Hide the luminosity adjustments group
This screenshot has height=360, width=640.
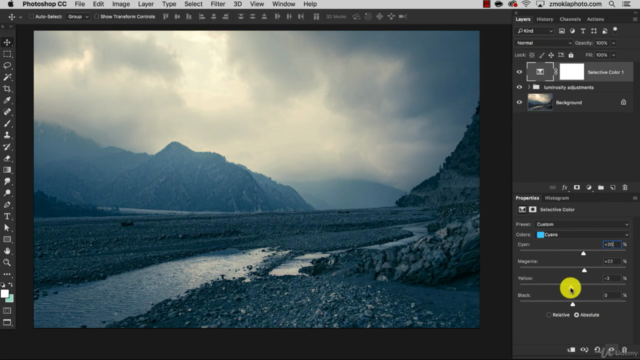coord(519,87)
